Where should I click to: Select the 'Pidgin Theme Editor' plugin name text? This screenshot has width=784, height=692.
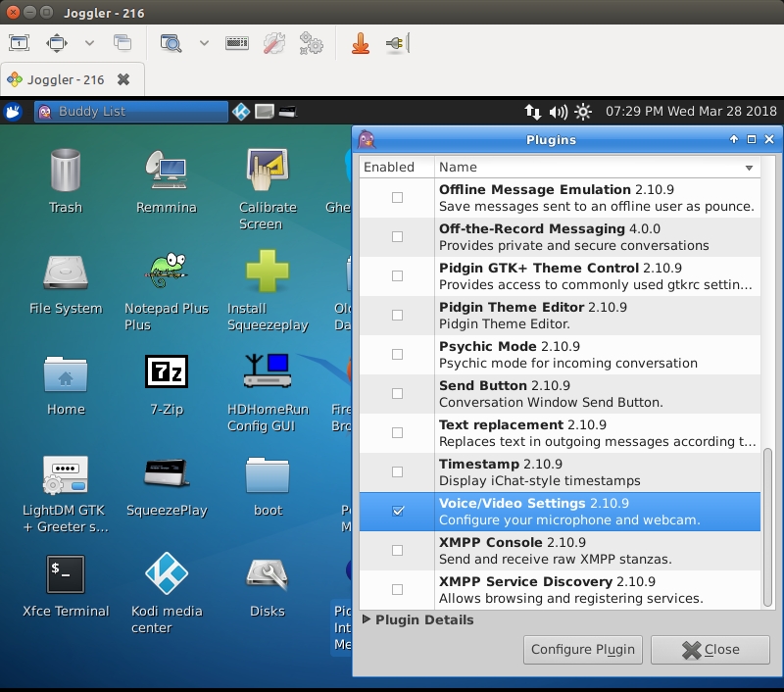(x=512, y=307)
